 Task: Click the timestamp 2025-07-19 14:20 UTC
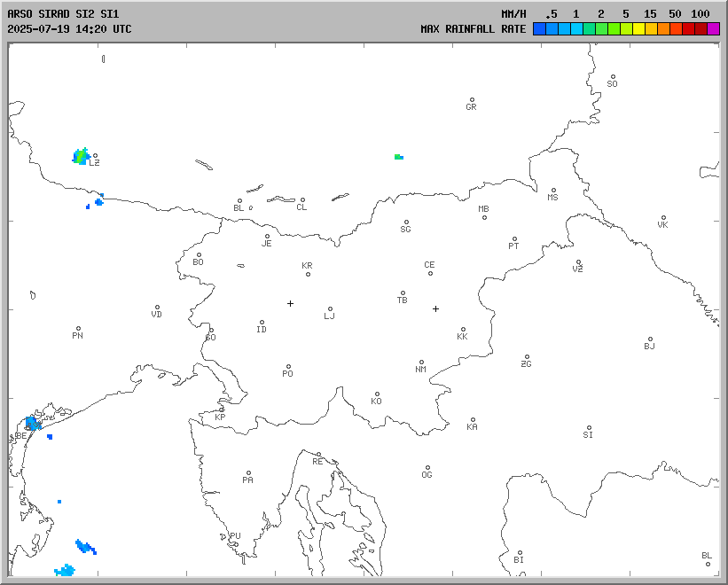(69, 28)
